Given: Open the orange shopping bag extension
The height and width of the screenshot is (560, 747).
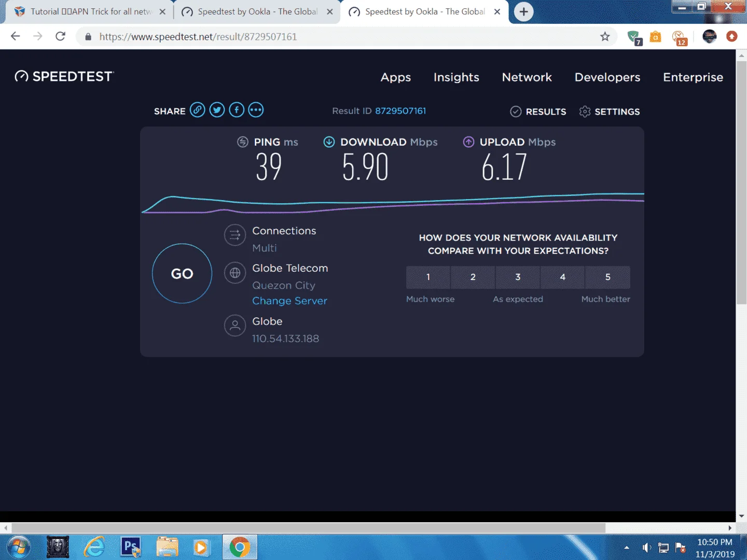Looking at the screenshot, I should [656, 37].
